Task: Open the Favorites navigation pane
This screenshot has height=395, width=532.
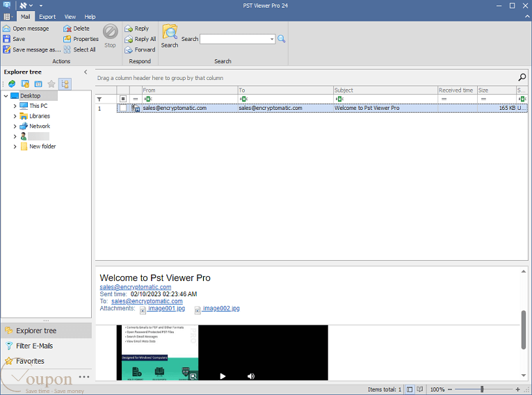Action: [x=46, y=361]
